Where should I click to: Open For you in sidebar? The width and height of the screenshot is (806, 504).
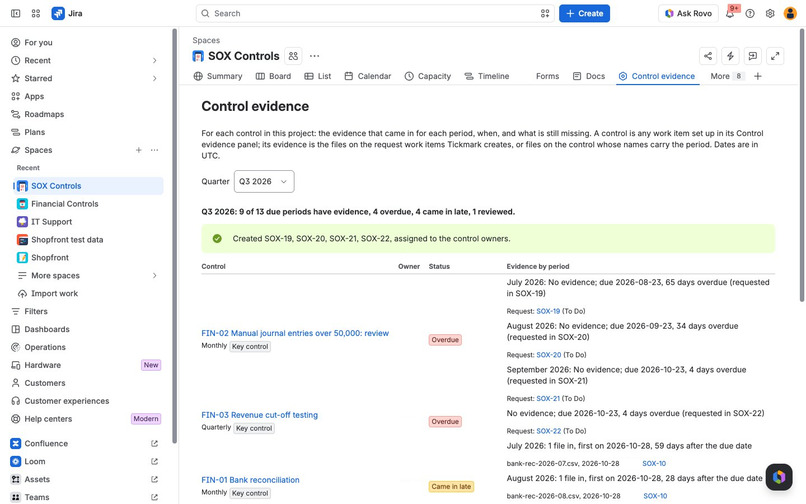87,43
